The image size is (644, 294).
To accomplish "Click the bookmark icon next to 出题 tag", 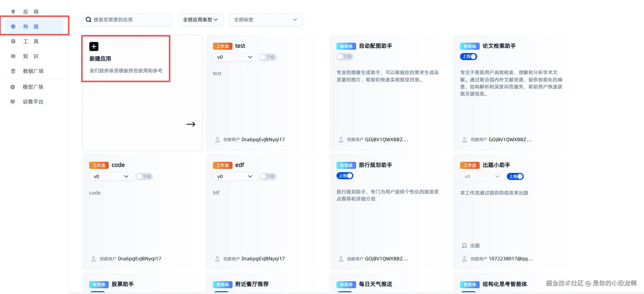I will (x=464, y=246).
